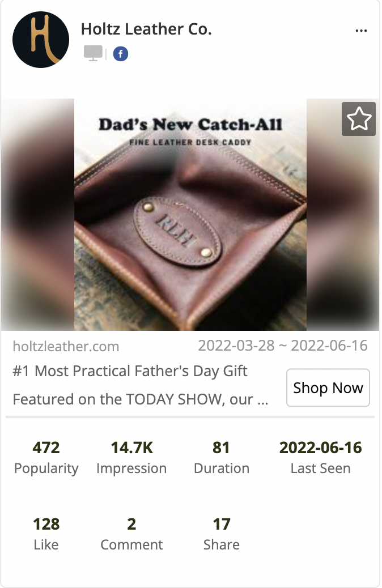382x588 pixels.
Task: Select the 472 Popularity metric
Action: 46,458
